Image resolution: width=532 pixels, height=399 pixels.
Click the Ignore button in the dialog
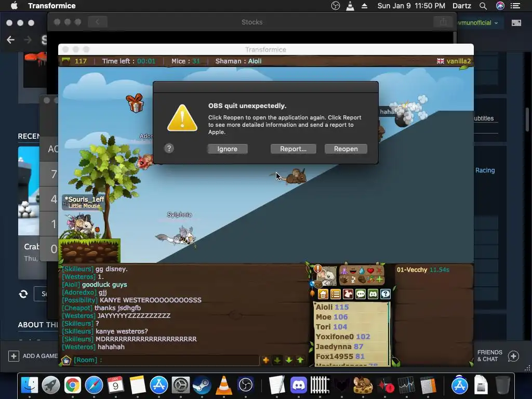coord(228,149)
